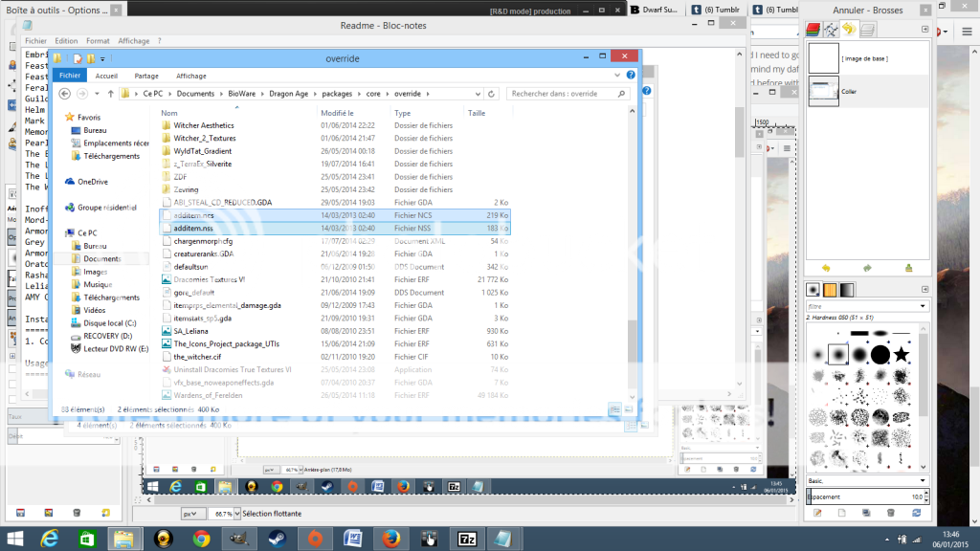Screen dimensions: 980x551
Task: Click the Undo arrow in history panel
Action: point(826,268)
